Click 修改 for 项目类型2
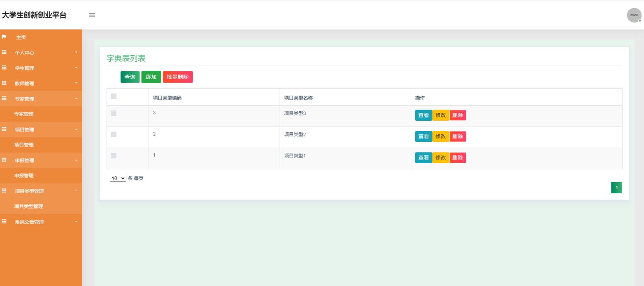Viewport: 644px width, 286px height. 441,136
